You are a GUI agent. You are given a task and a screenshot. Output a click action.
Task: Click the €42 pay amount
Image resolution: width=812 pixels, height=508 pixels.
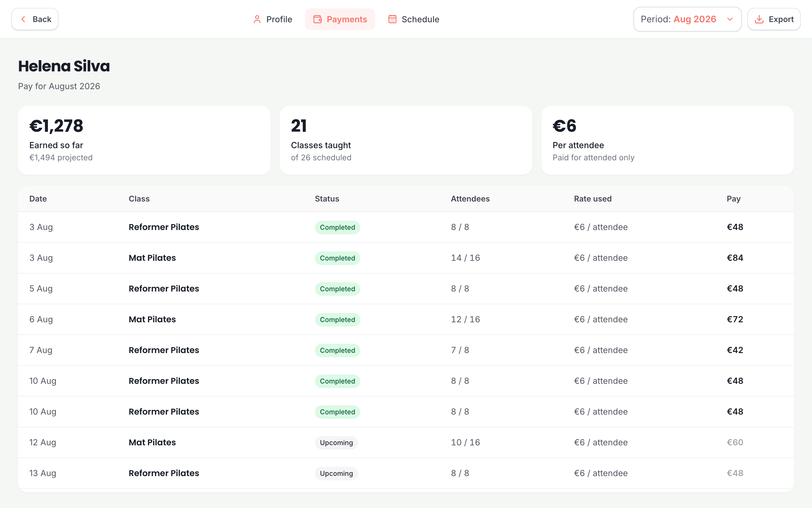[735, 350]
